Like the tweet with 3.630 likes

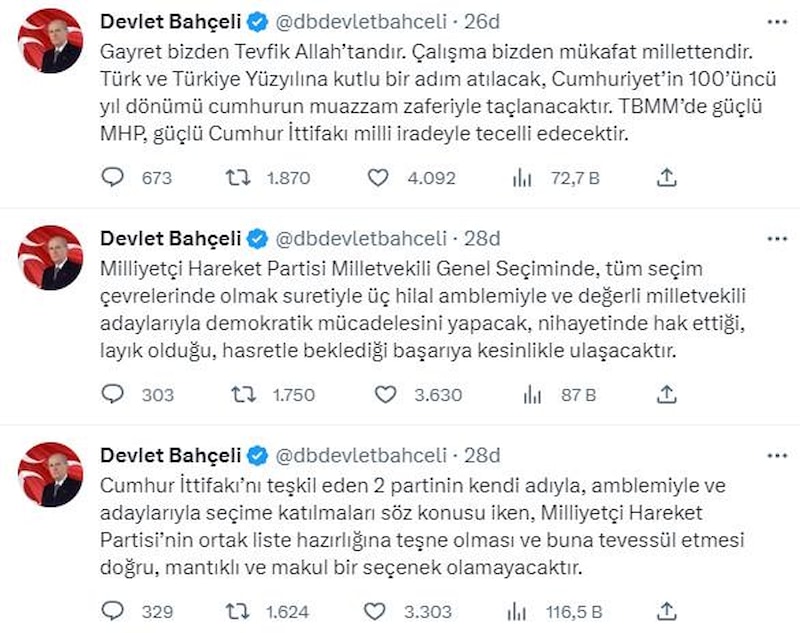385,395
